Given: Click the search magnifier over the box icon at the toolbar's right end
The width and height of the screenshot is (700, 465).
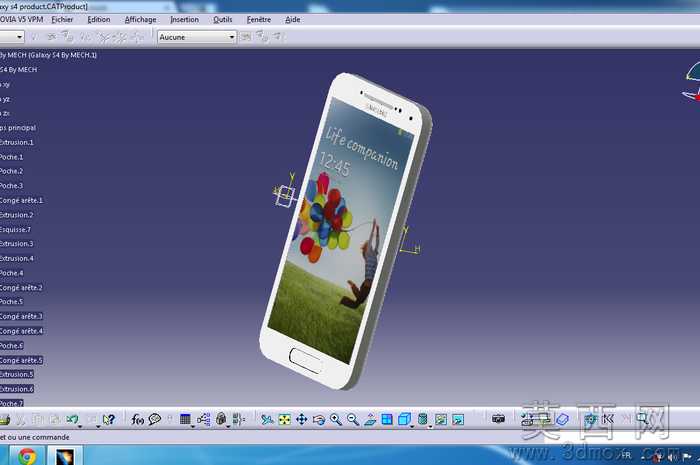Looking at the screenshot, I should 642,419.
